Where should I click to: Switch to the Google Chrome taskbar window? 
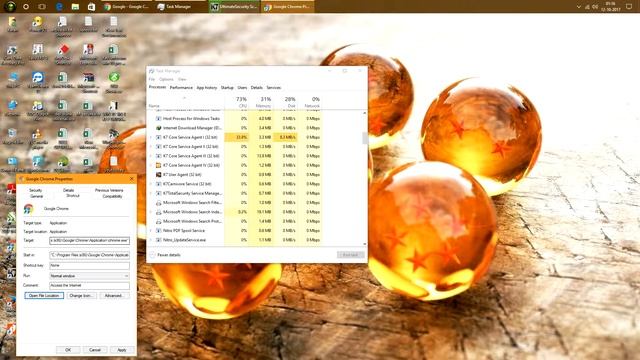click(127, 7)
